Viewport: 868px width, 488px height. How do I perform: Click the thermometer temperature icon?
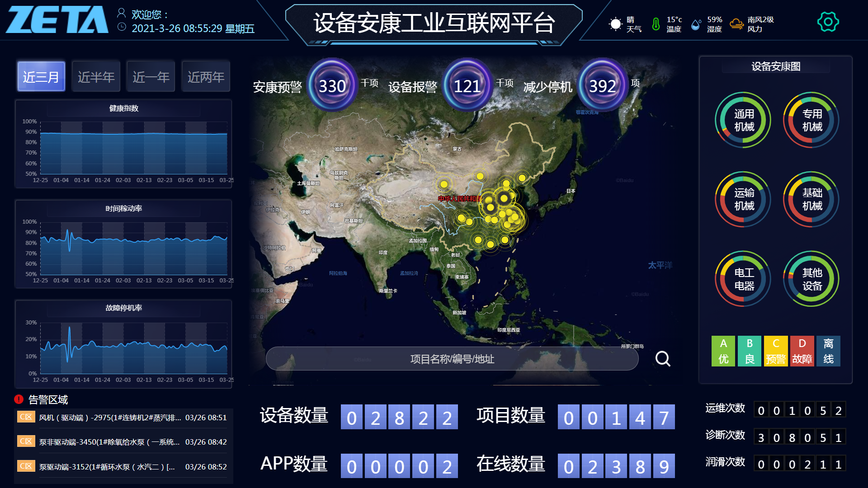tap(656, 24)
